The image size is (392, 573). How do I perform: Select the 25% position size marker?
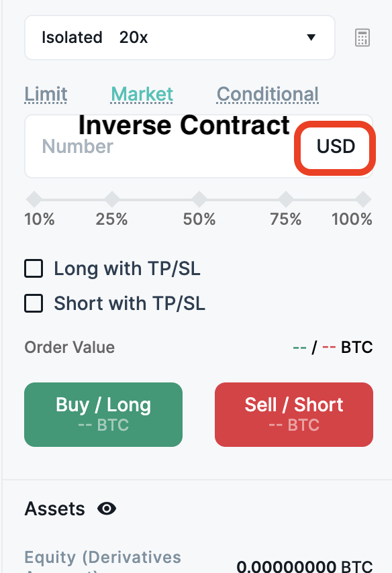pos(111,199)
